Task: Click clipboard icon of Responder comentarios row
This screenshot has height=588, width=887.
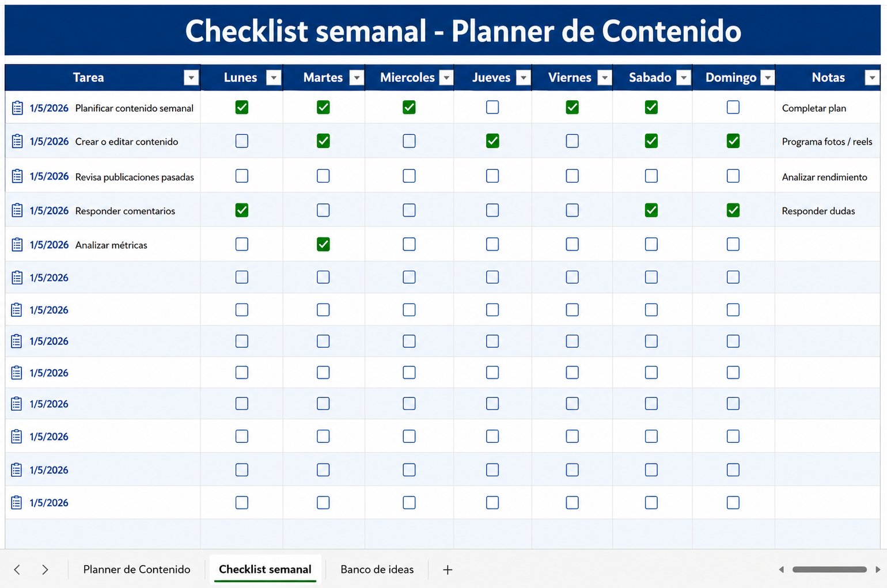Action: coord(17,210)
